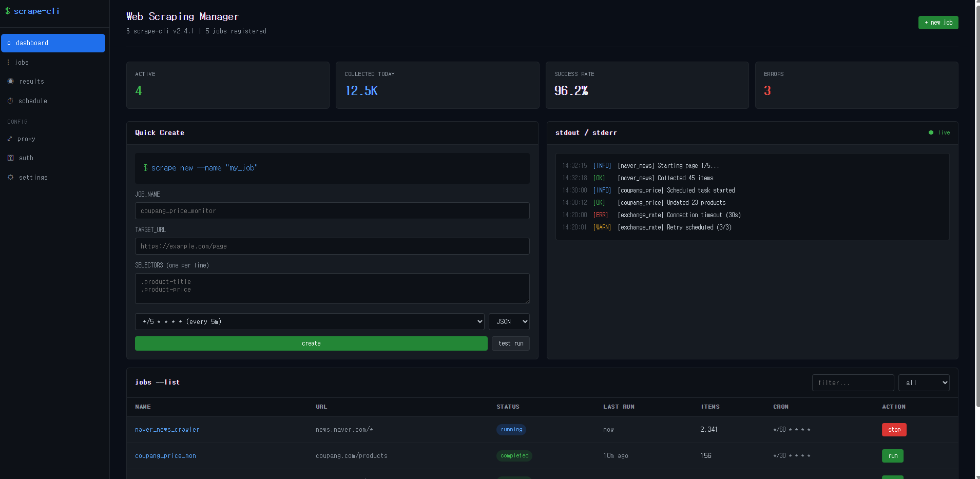Go to the schedule menu item
Screen dimensions: 980x479
pyautogui.click(x=33, y=101)
